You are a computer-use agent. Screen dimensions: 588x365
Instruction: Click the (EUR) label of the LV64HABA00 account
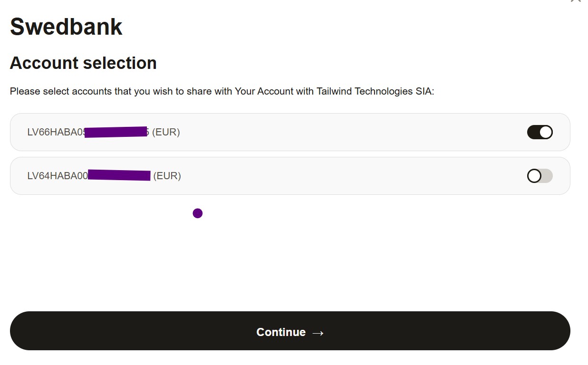tap(167, 176)
